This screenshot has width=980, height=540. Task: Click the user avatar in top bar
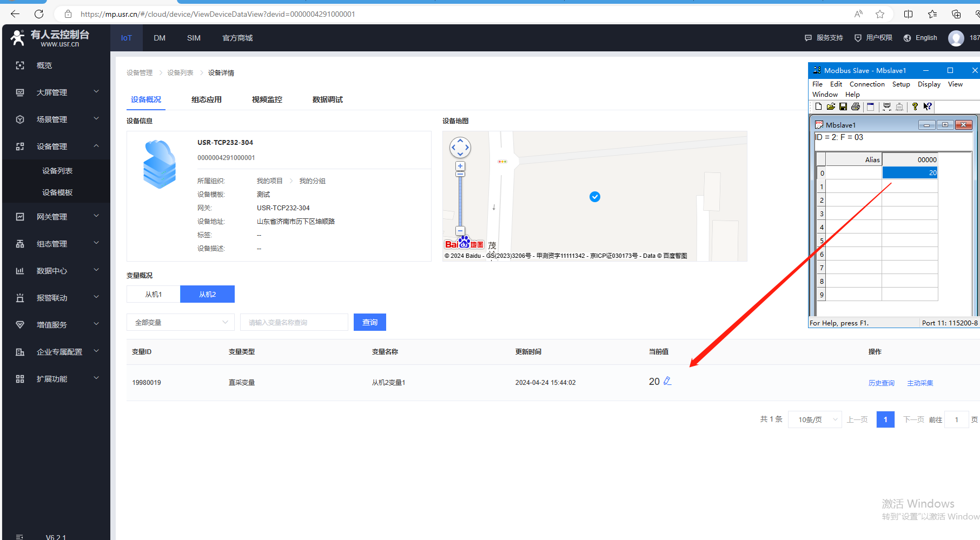956,38
